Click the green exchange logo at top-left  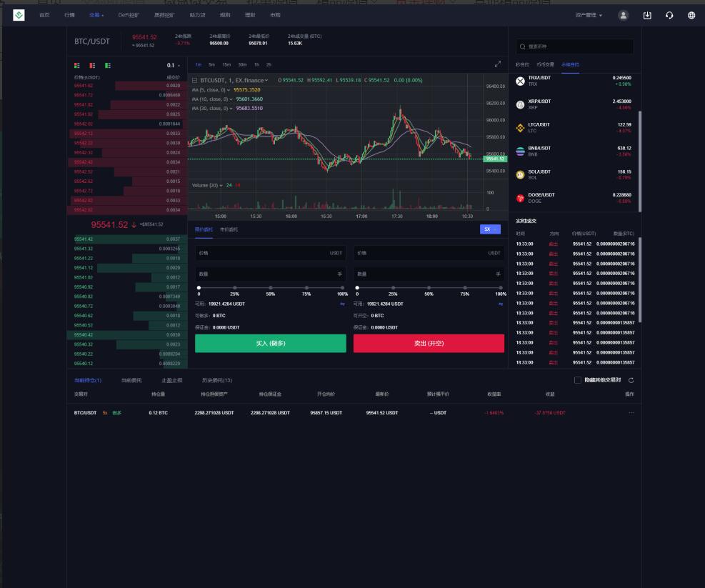coord(19,15)
